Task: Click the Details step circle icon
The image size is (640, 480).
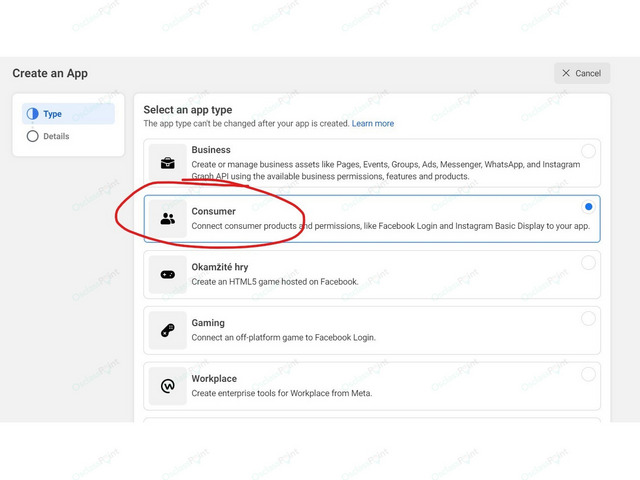Action: (33, 136)
